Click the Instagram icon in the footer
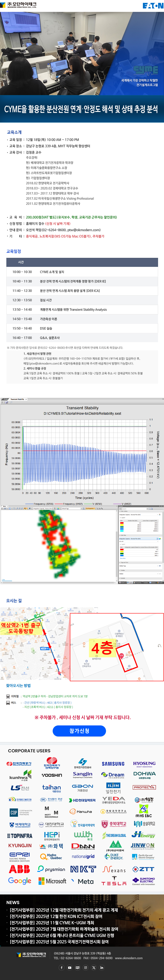Screen dimensions: 164x980 tap(85, 968)
